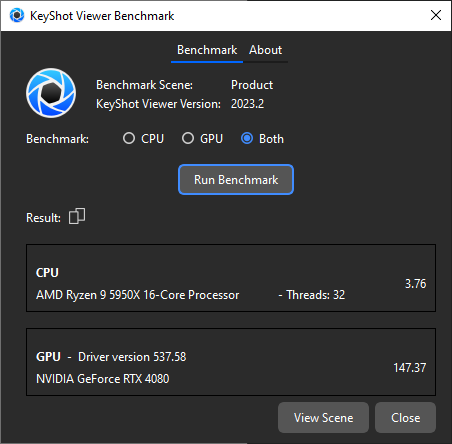The width and height of the screenshot is (452, 444).
Task: Select the GPU benchmark radio button
Action: click(188, 138)
